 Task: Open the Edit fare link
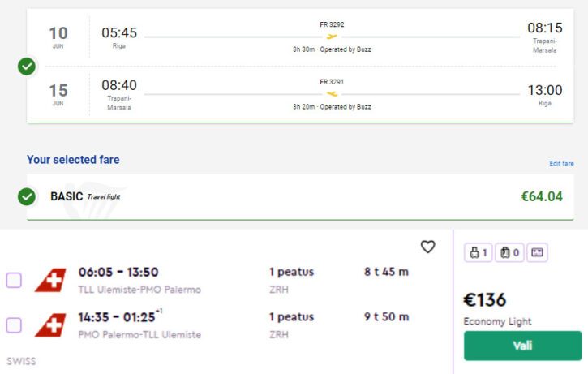[561, 163]
